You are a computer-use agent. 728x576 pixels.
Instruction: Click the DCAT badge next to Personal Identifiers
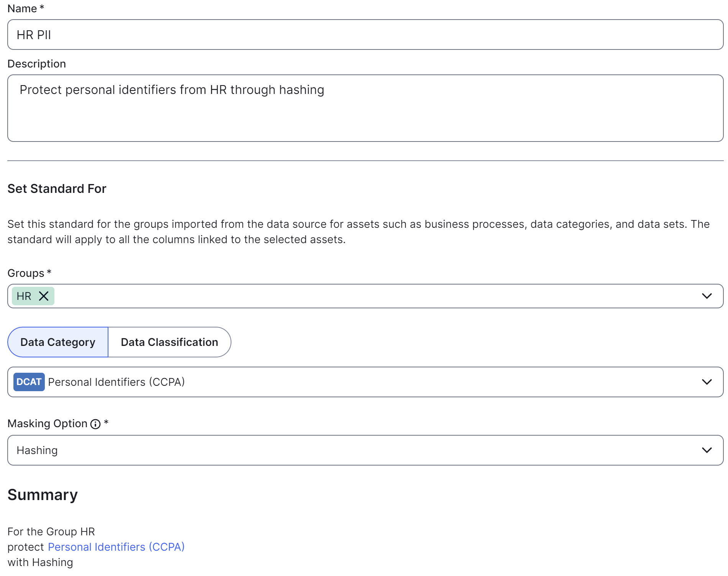28,382
